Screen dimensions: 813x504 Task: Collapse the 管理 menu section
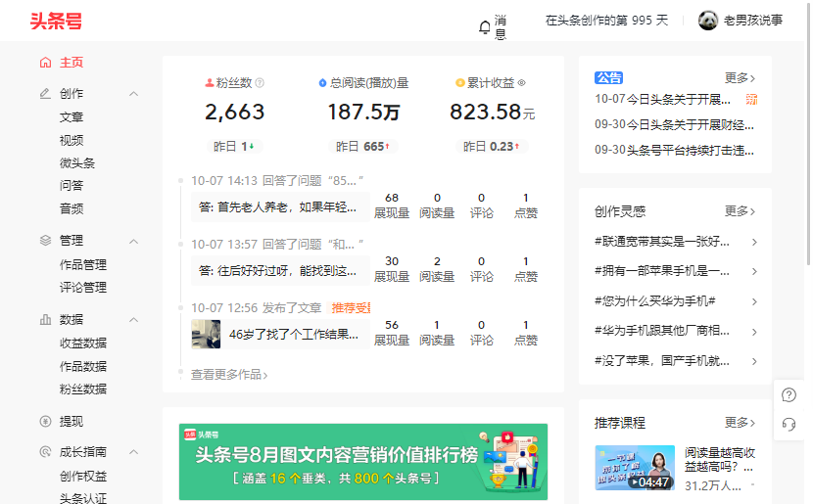point(134,242)
